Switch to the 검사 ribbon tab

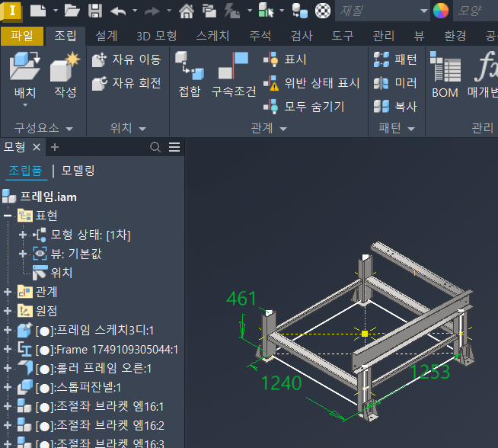[x=302, y=36]
